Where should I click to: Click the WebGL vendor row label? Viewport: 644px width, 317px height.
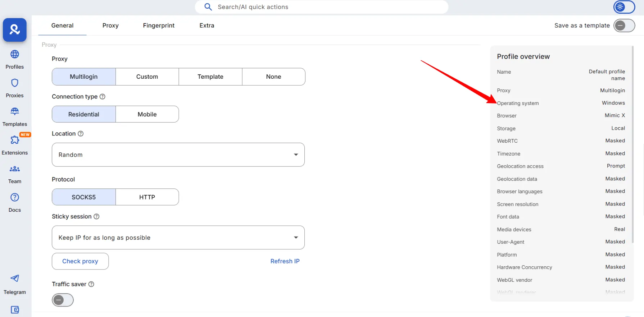514,280
